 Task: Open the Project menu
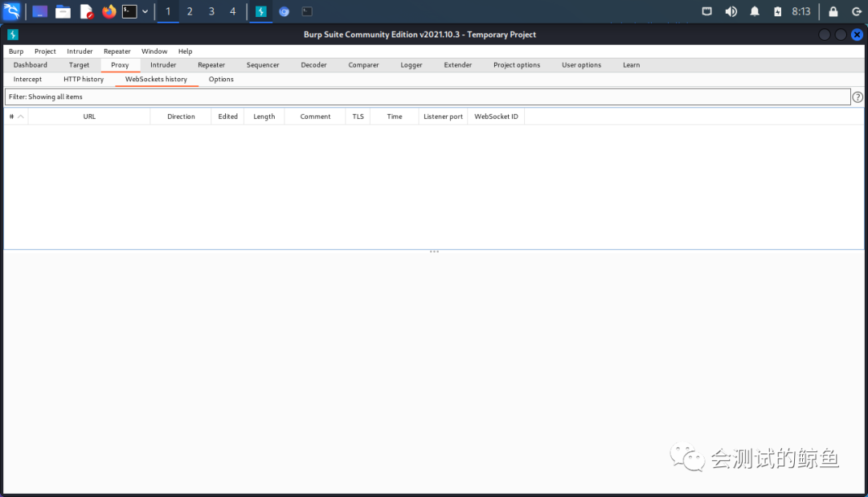tap(45, 51)
